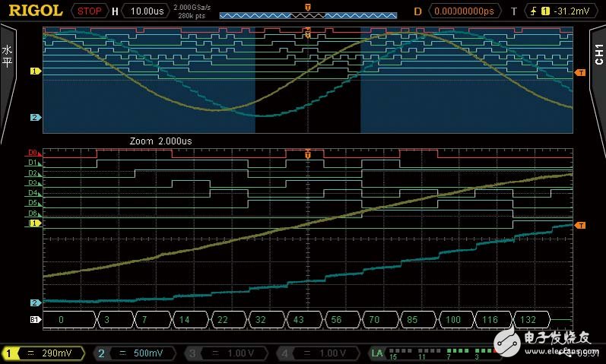Viewport: 606px width, 364px height.
Task: Click channel 1 yellow marker in overview
Action: point(34,71)
